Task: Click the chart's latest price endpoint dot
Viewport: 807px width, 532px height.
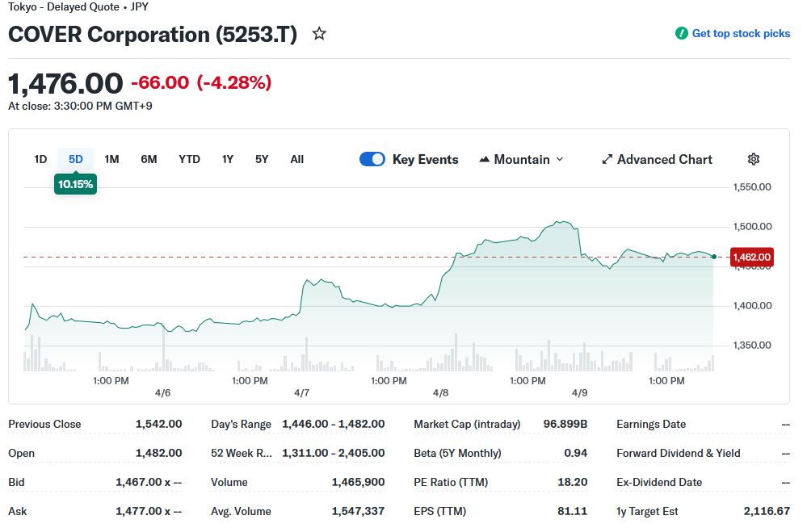Action: 714,257
